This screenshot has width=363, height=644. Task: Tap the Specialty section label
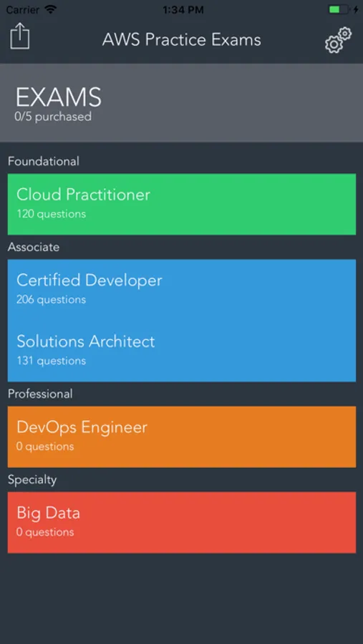[x=32, y=479]
